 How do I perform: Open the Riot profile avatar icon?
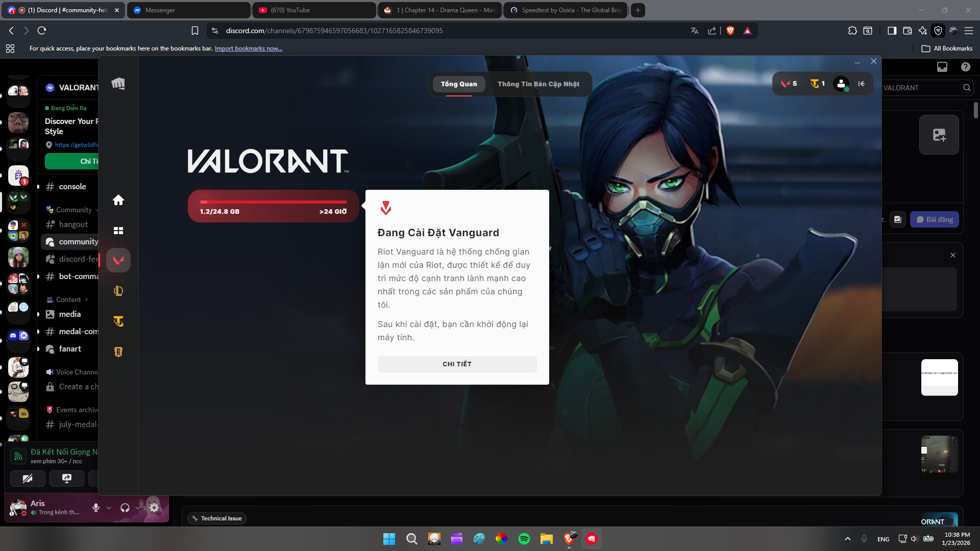[x=841, y=84]
